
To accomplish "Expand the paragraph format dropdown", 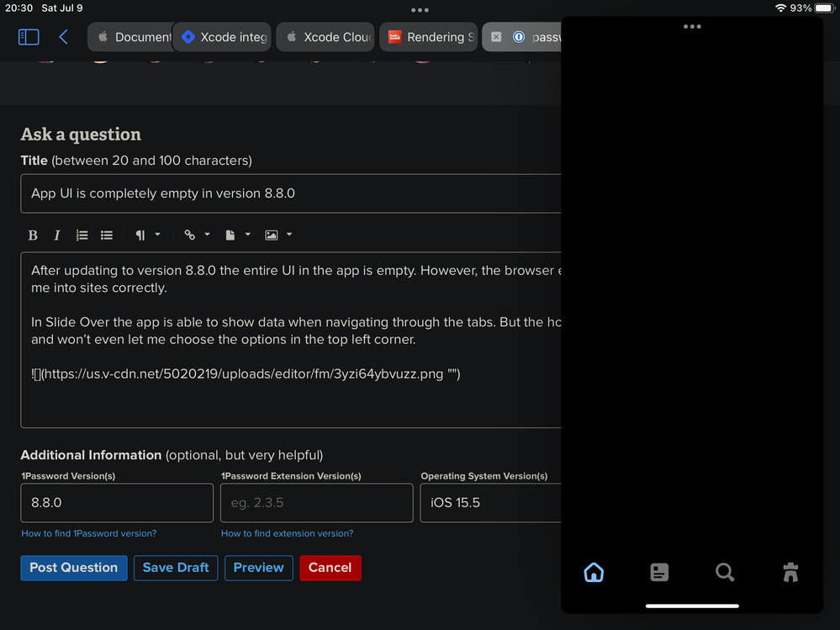I will tap(148, 236).
